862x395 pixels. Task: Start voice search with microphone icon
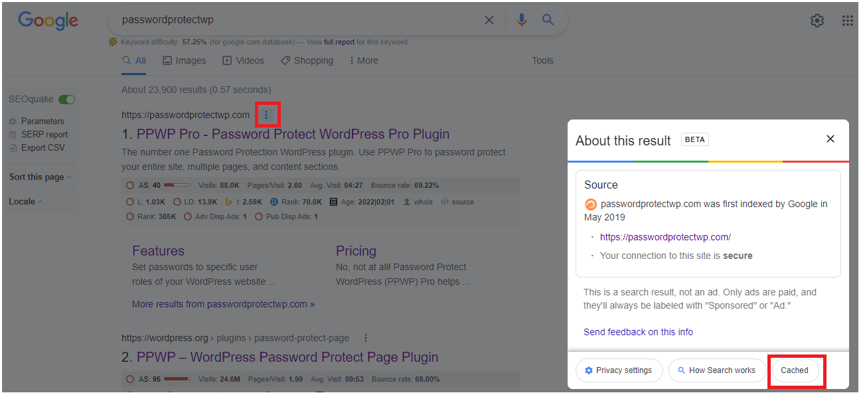coord(522,20)
